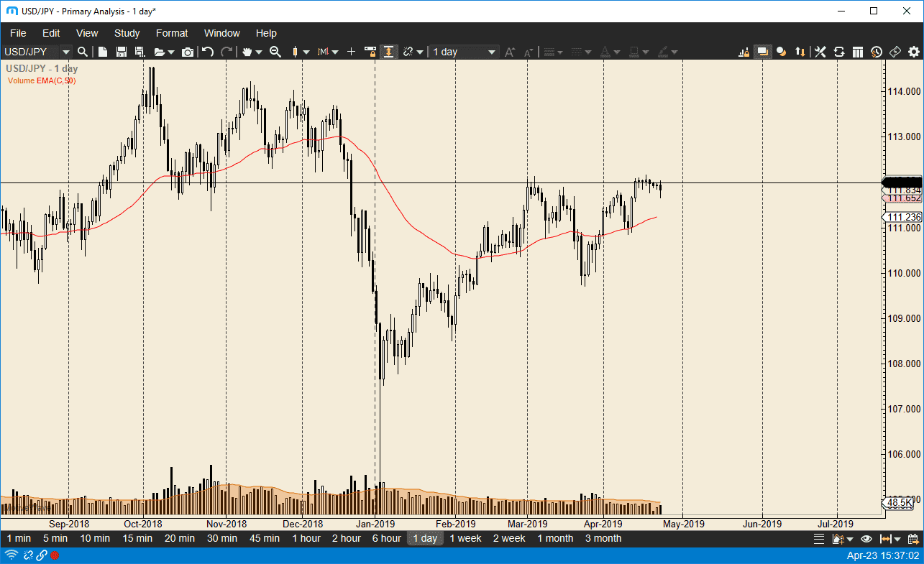Click the camera snapshot icon
This screenshot has width=924, height=564.
pos(188,52)
